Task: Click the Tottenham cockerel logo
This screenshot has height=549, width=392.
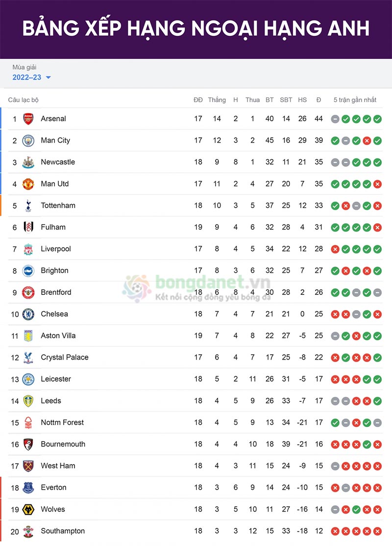Action: pyautogui.click(x=28, y=206)
